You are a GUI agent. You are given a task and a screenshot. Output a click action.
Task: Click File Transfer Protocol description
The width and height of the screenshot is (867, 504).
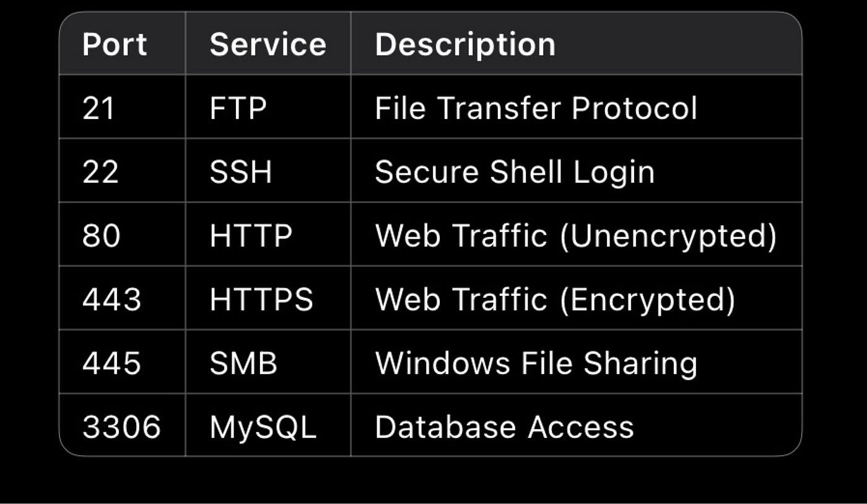536,108
